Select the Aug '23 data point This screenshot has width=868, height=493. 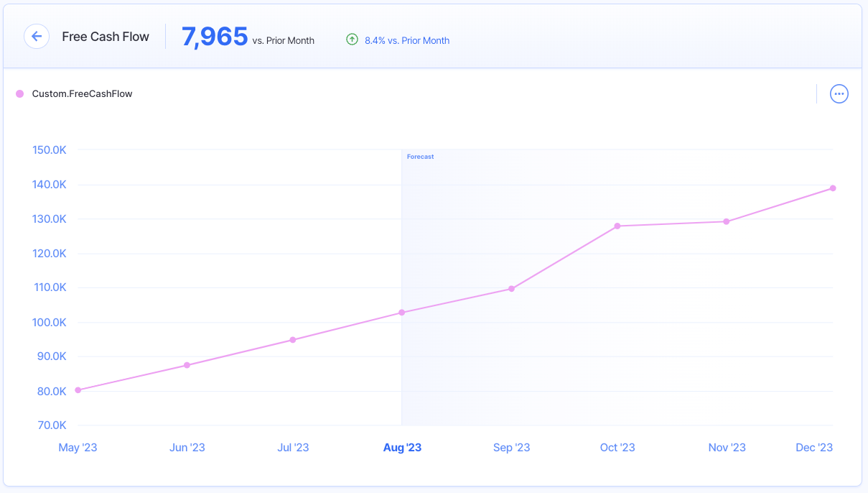pos(401,313)
